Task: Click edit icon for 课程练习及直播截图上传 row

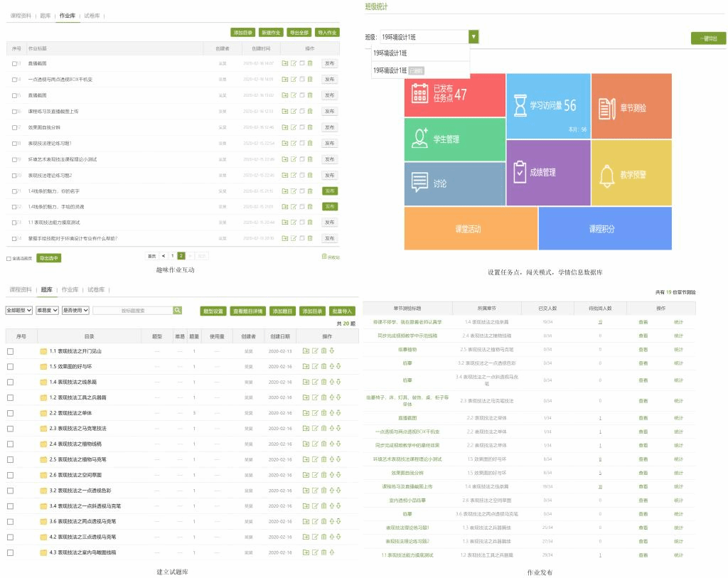Action: coord(293,111)
